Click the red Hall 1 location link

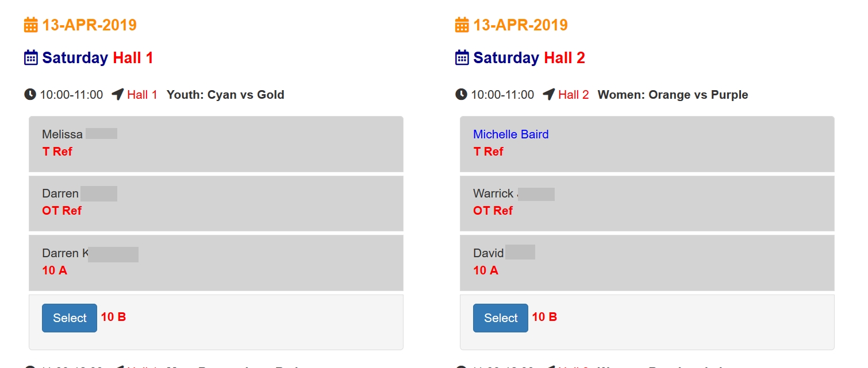tap(142, 95)
